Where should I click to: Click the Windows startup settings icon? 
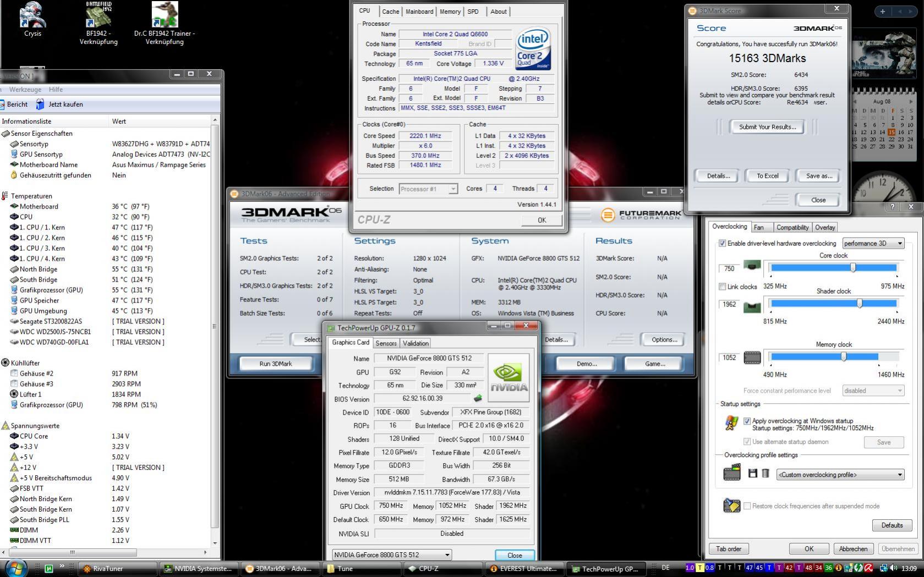tap(731, 423)
